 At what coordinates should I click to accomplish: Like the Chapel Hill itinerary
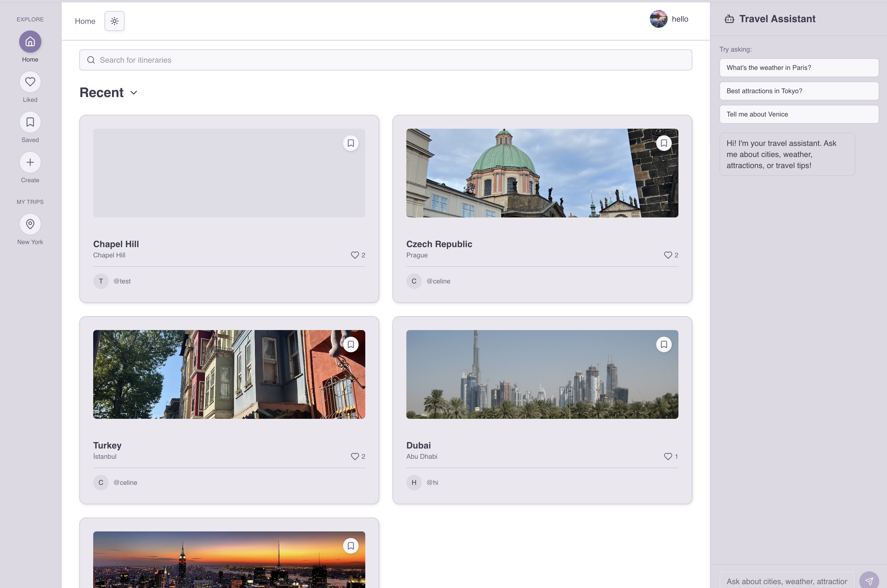click(x=355, y=255)
